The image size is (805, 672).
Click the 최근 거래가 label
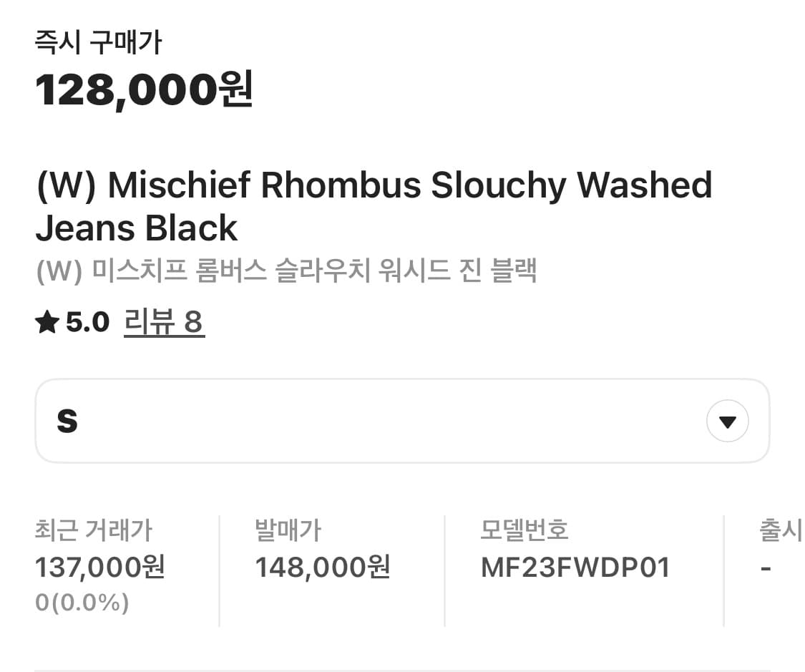pyautogui.click(x=93, y=531)
